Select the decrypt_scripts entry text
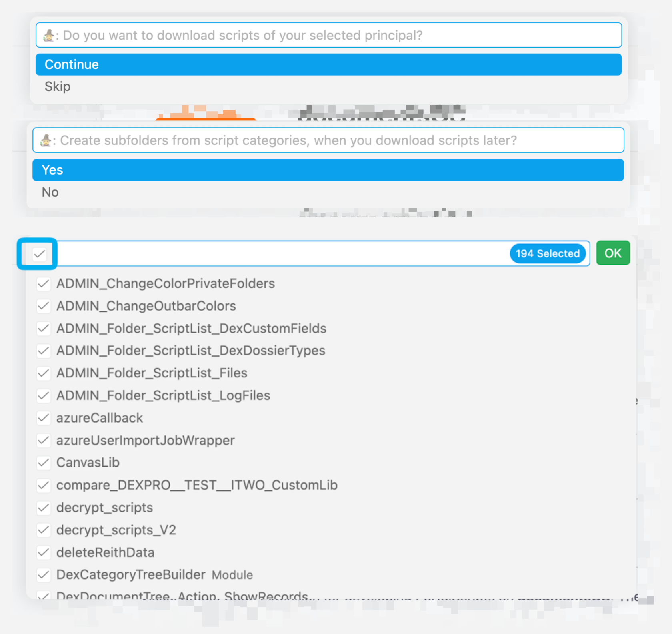 coord(104,508)
